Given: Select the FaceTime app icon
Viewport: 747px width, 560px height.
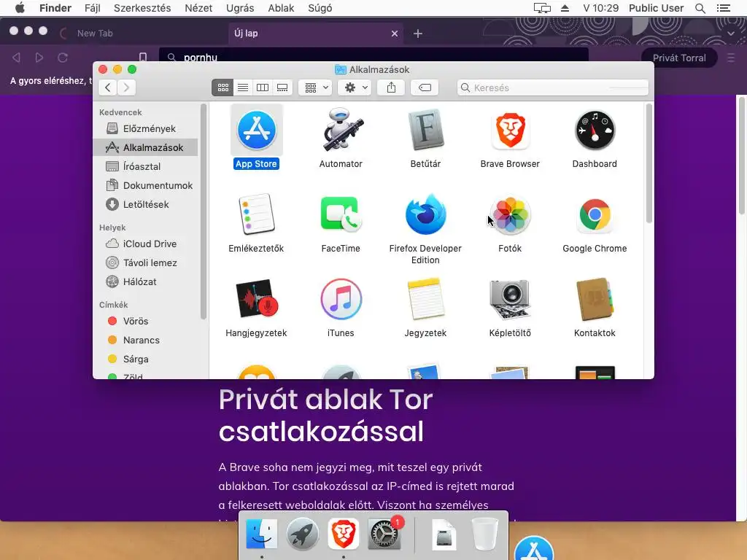Looking at the screenshot, I should (x=341, y=214).
